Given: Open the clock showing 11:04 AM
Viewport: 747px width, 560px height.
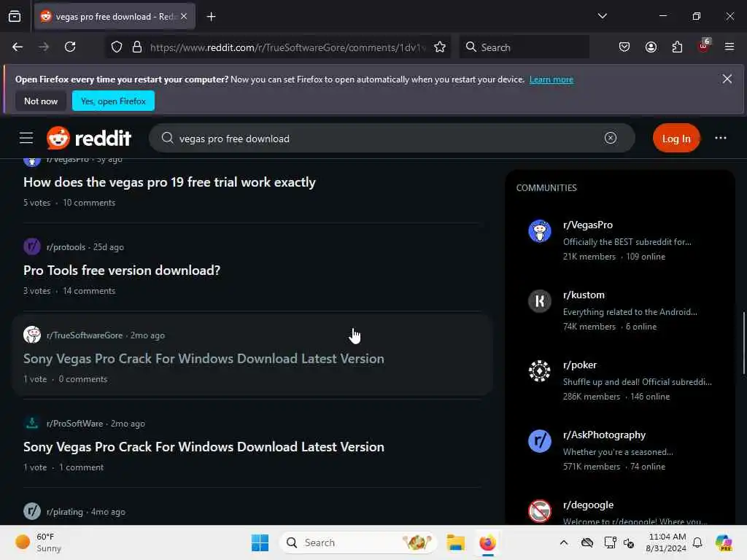Looking at the screenshot, I should pos(666,542).
